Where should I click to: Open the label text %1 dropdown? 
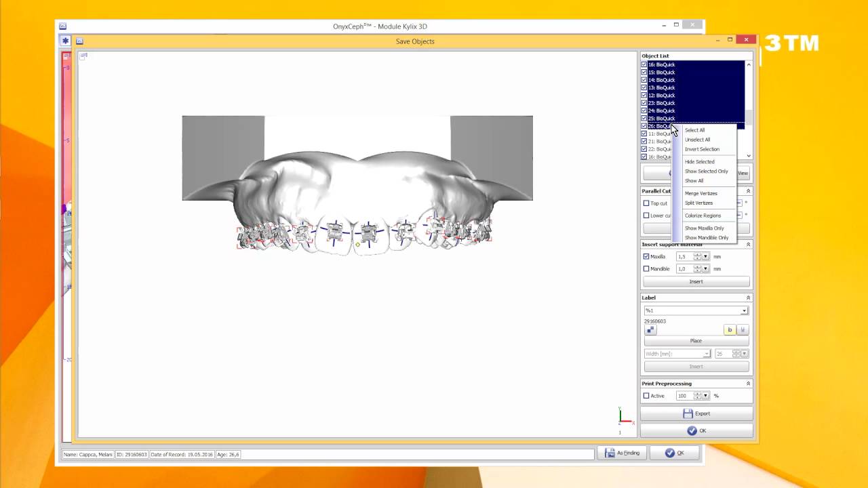pyautogui.click(x=744, y=310)
